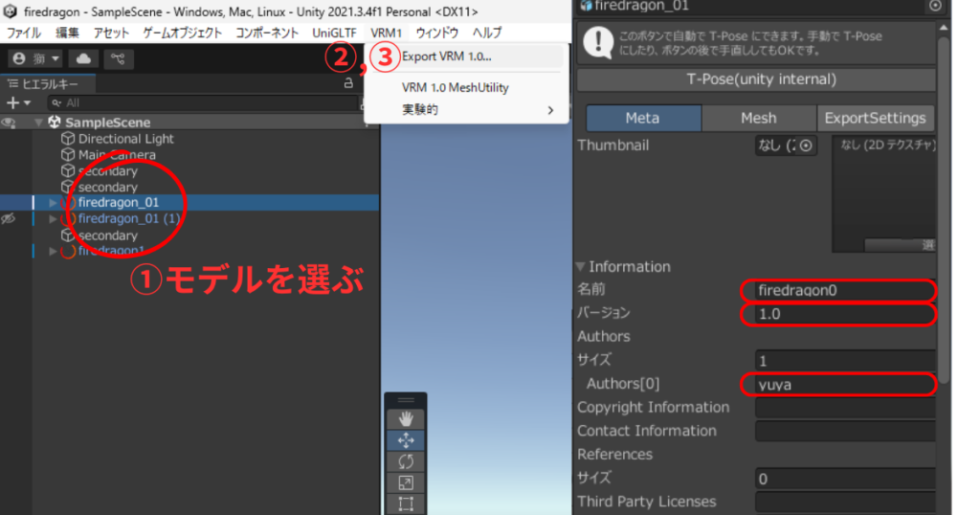Open the ゲームオブジェクト menu

click(183, 34)
